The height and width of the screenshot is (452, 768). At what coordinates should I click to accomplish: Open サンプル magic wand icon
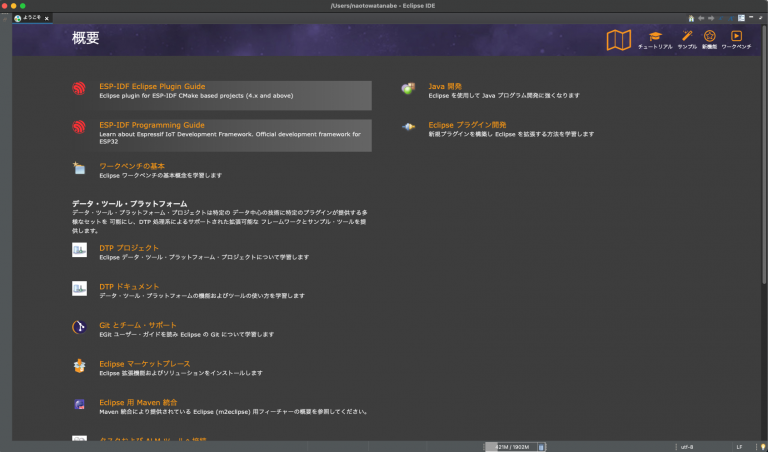pos(687,36)
